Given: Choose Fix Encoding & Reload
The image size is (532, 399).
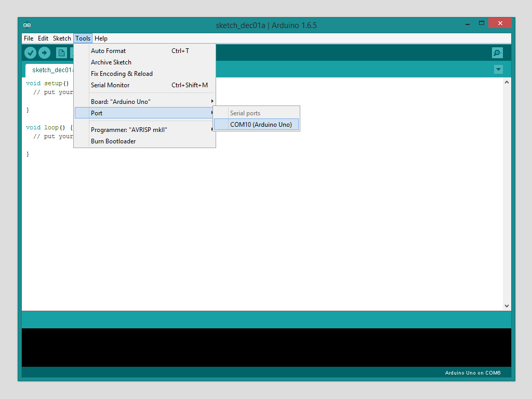Looking at the screenshot, I should click(x=145, y=74).
